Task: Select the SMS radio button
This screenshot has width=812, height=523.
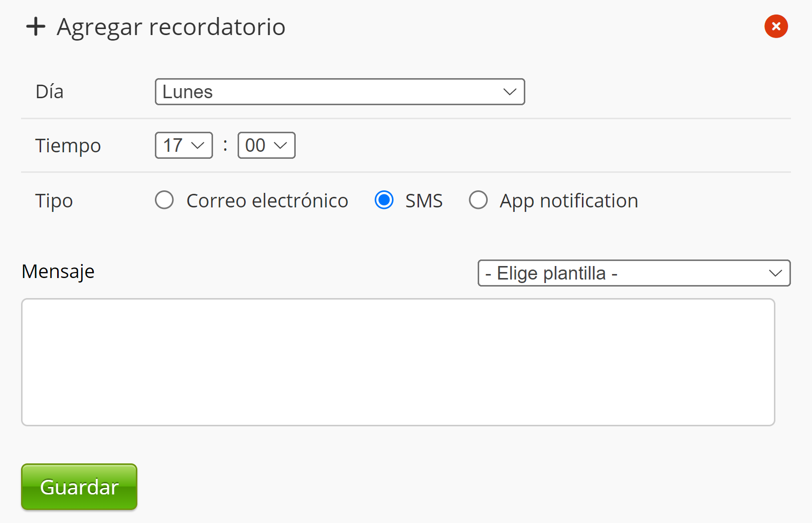Action: [x=384, y=200]
